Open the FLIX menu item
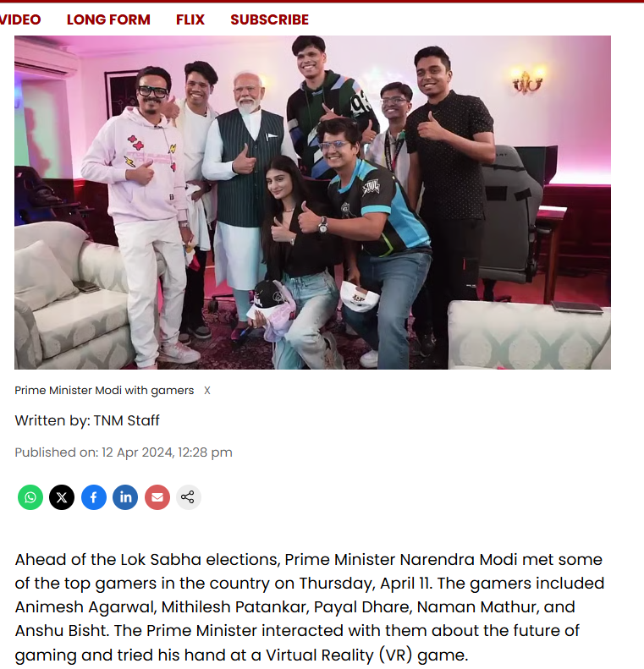The image size is (644, 669). click(x=190, y=19)
